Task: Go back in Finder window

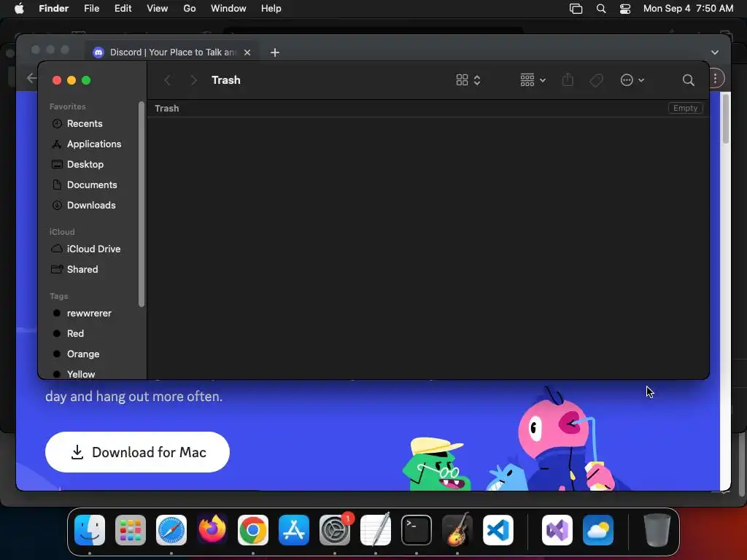Action: (168, 80)
